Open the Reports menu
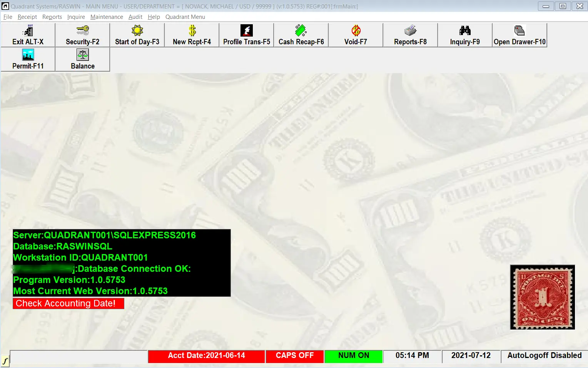Viewport: 588px width, 368px height. (x=52, y=17)
